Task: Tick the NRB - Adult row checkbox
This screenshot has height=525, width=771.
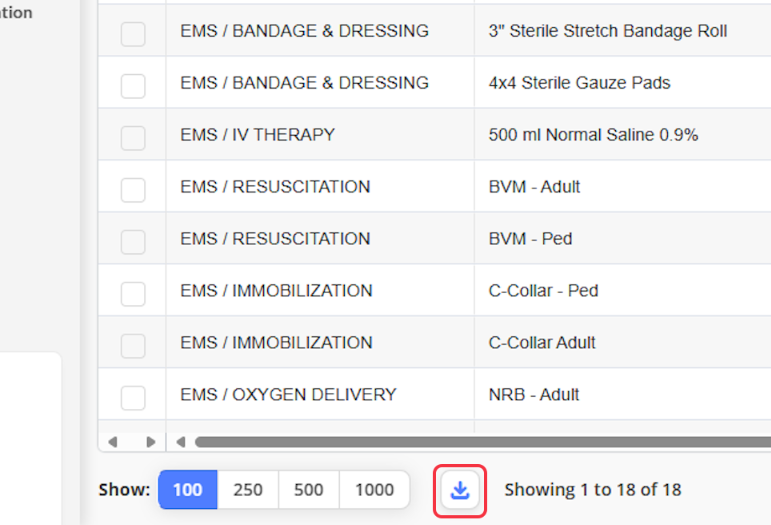Action: click(x=133, y=397)
